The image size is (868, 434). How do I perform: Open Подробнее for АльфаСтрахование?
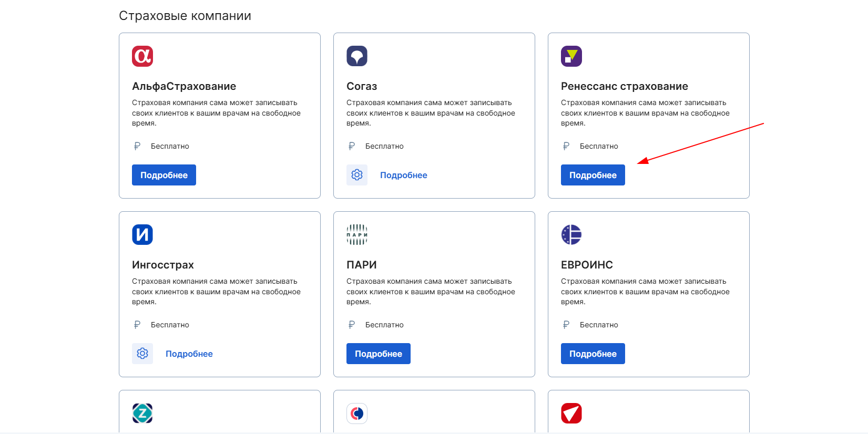(x=164, y=175)
